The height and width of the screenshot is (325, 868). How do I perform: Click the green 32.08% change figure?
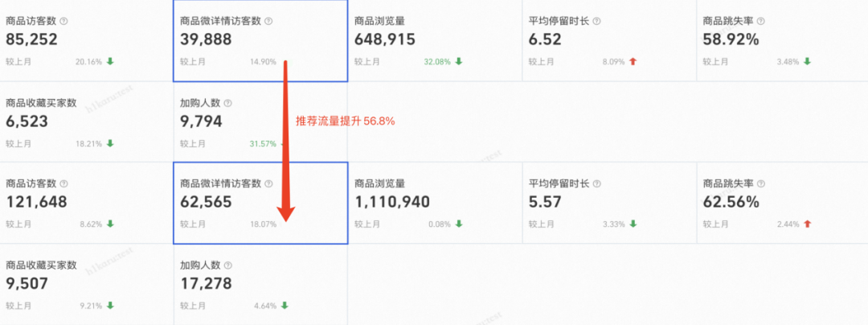437,62
